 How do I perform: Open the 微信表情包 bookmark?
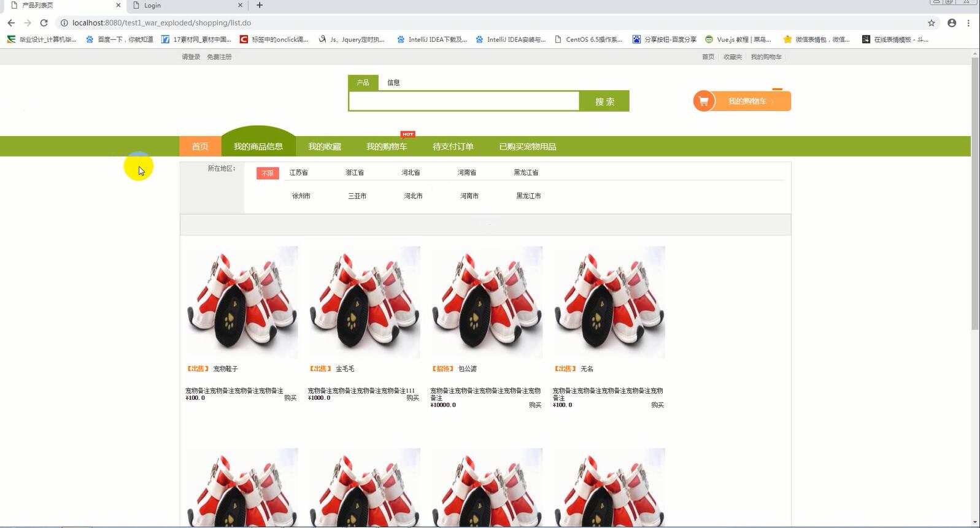(x=817, y=39)
